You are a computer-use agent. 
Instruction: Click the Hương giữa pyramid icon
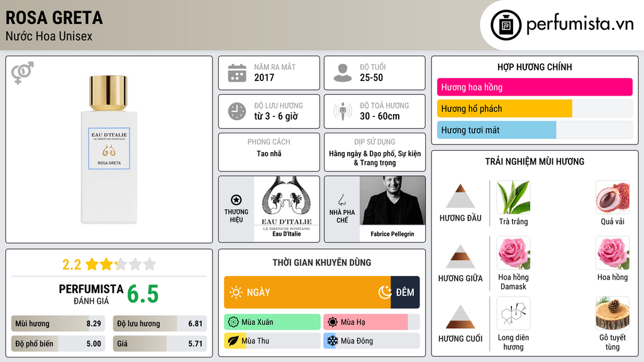(x=460, y=256)
